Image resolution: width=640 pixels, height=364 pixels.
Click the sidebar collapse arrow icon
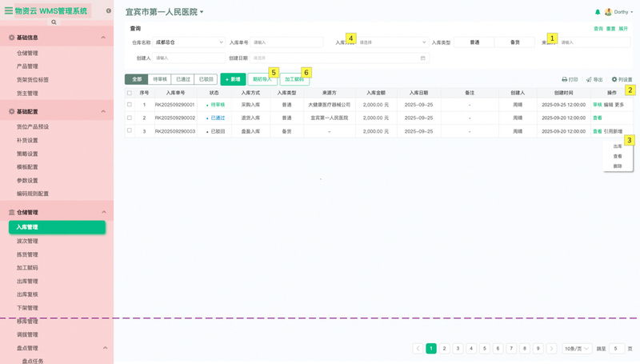point(109,11)
